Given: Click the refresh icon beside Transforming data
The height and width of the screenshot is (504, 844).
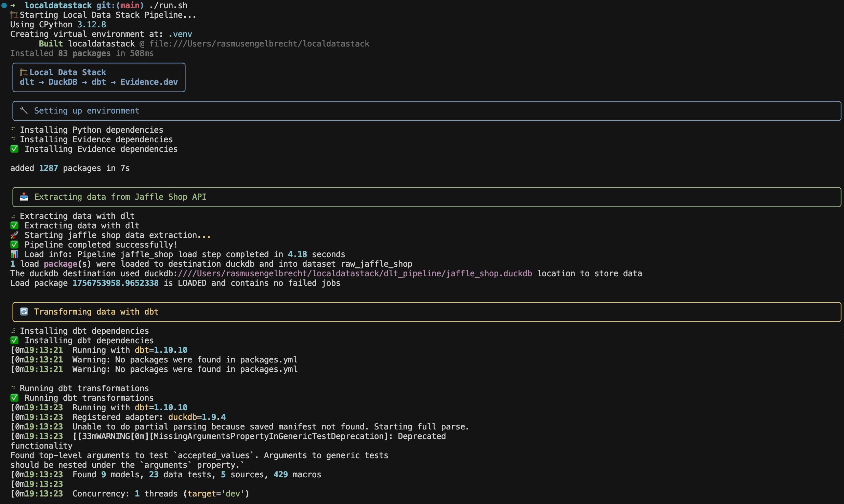Looking at the screenshot, I should pos(24,312).
